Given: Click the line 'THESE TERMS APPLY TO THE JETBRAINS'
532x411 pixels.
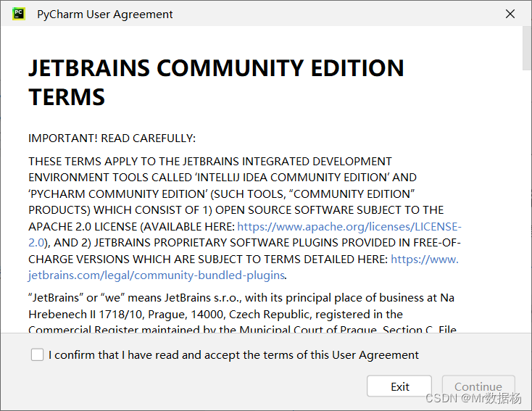Looking at the screenshot, I should coord(210,161).
